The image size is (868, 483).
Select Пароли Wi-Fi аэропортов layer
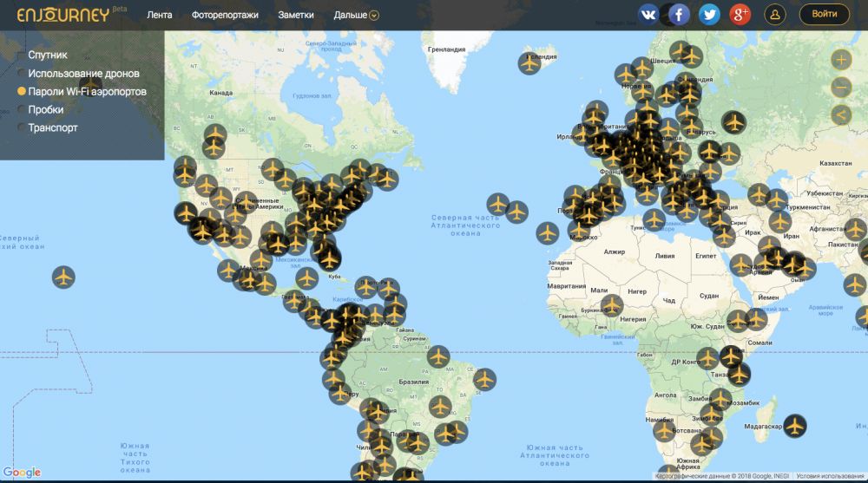(x=82, y=91)
